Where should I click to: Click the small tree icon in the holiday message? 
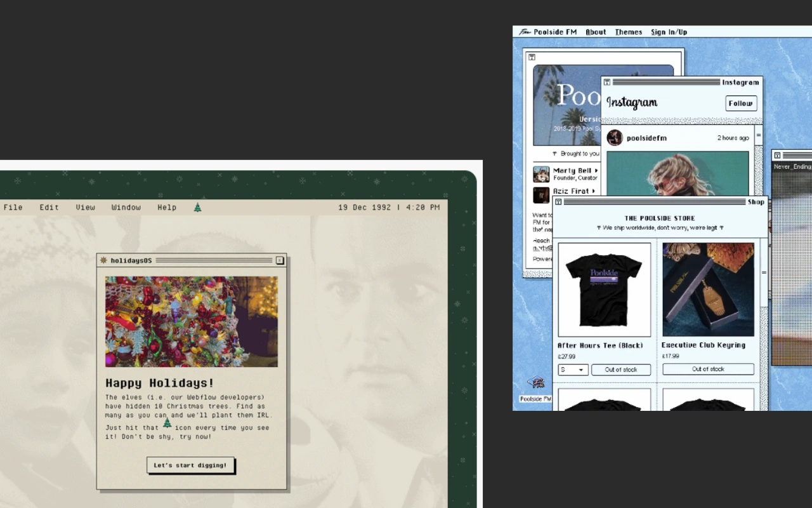point(167,423)
